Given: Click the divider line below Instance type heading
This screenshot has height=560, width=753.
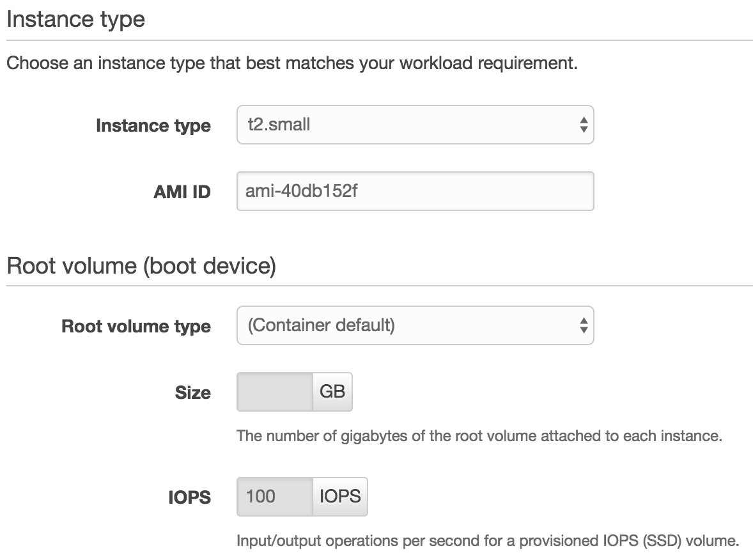Looking at the screenshot, I should (380, 40).
